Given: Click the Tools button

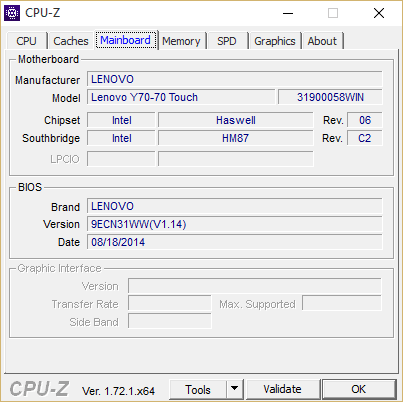Looking at the screenshot, I should click(x=198, y=389).
